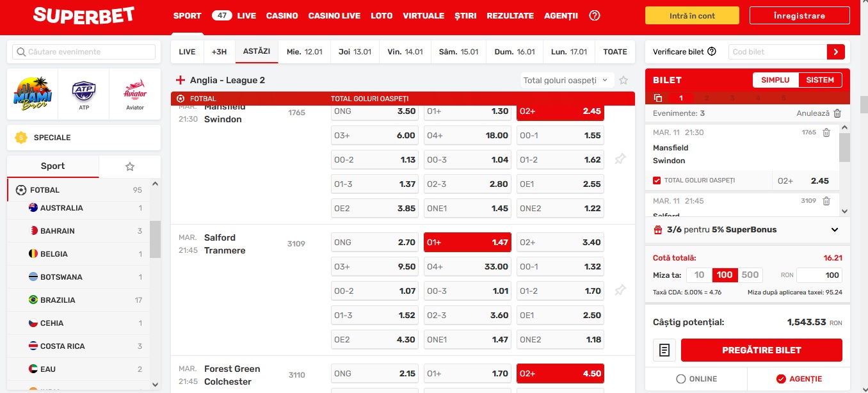
Task: Set stake to 10 RON preset
Action: pos(700,275)
